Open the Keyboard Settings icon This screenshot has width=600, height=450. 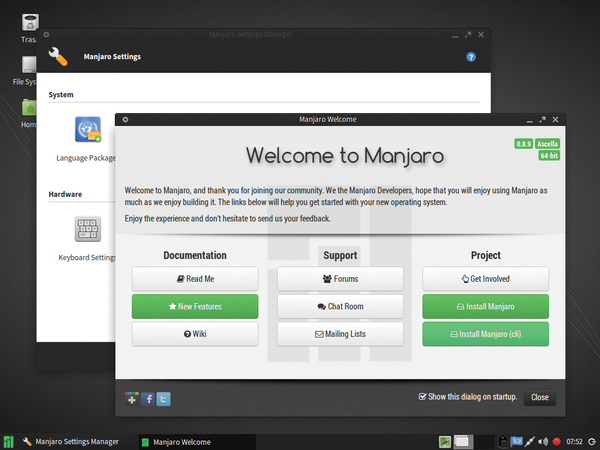[88, 229]
